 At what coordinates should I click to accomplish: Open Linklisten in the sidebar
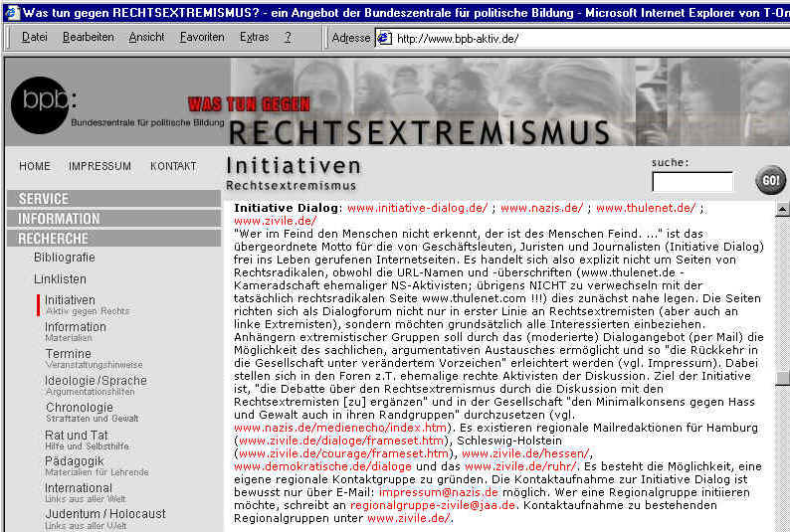tap(60, 278)
